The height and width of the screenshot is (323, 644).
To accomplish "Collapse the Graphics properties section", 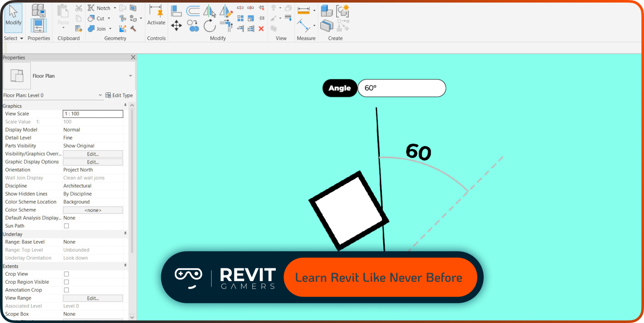I will (x=125, y=105).
